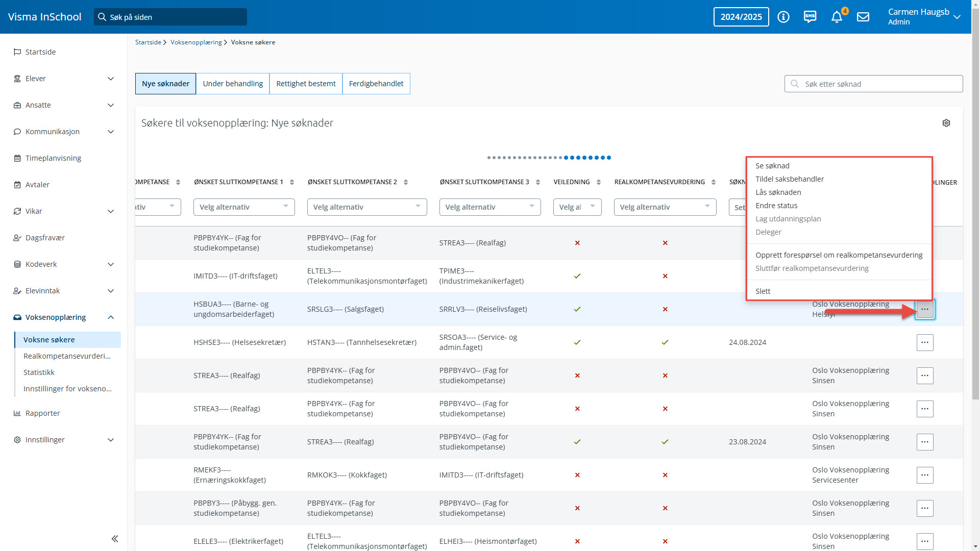The width and height of the screenshot is (980, 551).
Task: Open Realkompetansevurdering filter dropdown
Action: click(x=665, y=207)
